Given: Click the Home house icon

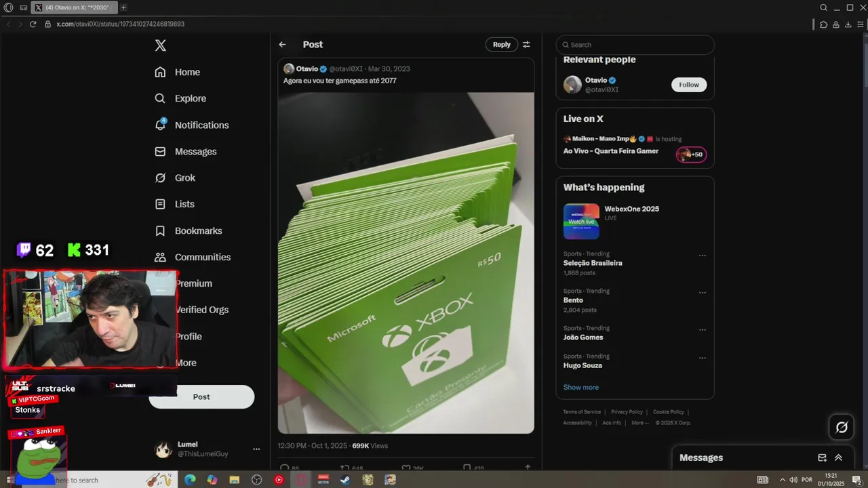Looking at the screenshot, I should point(160,72).
